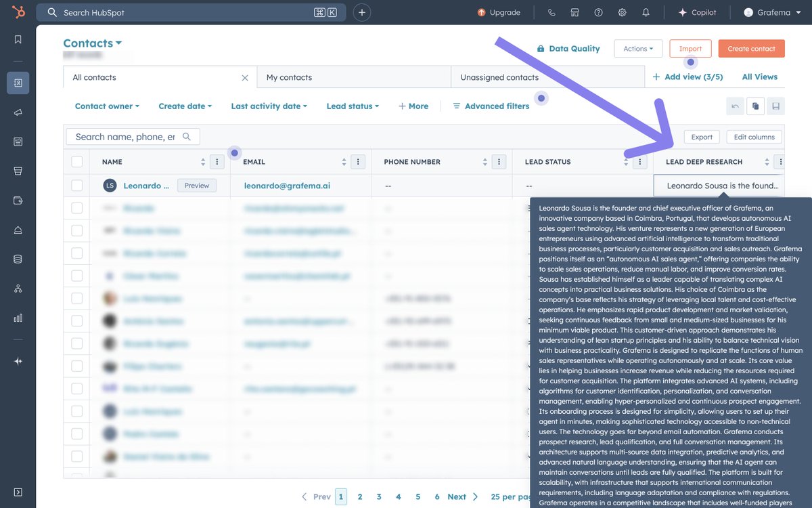Viewport: 812px width, 508px height.
Task: Click the plus quick-create button in top bar
Action: point(362,12)
